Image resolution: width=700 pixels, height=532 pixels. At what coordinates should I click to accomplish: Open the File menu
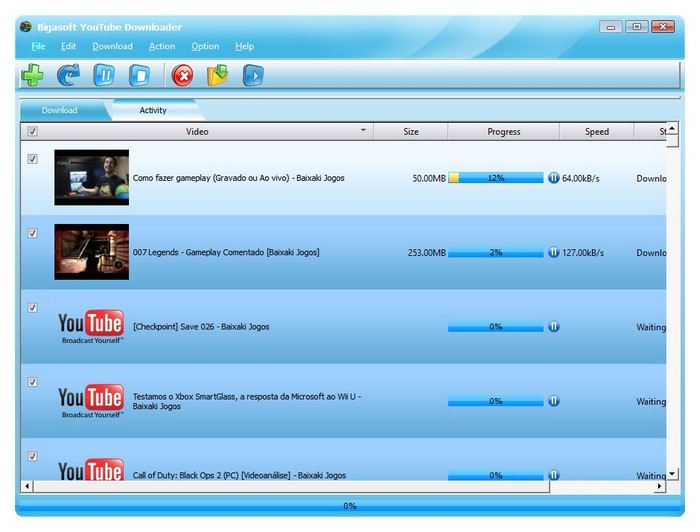(38, 46)
